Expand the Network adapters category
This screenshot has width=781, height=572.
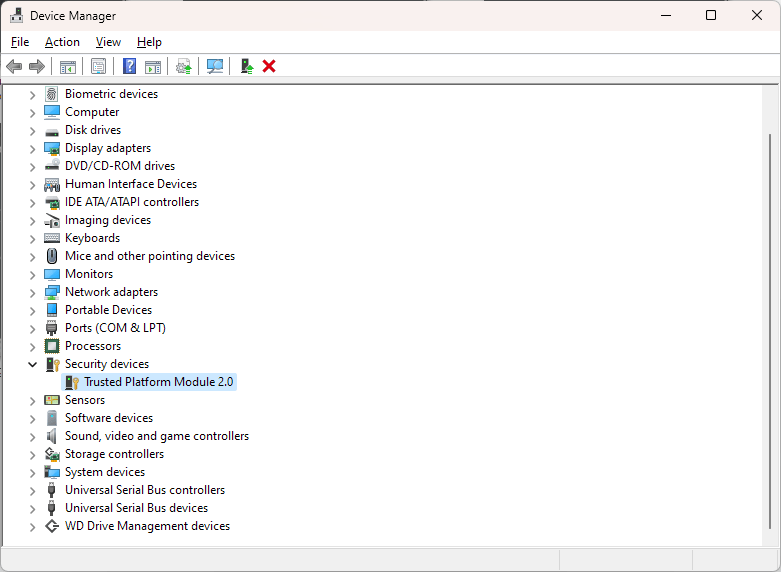(32, 292)
